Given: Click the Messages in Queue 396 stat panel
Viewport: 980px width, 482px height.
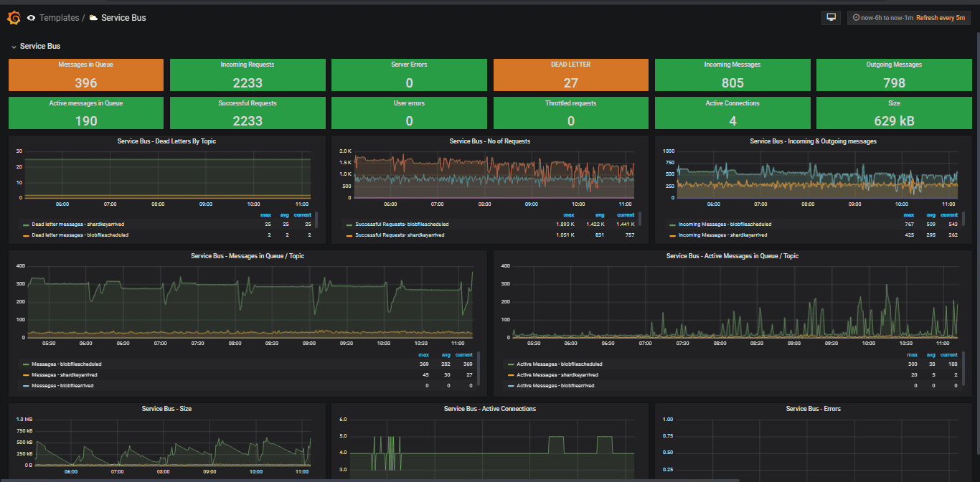Looking at the screenshot, I should [x=86, y=75].
